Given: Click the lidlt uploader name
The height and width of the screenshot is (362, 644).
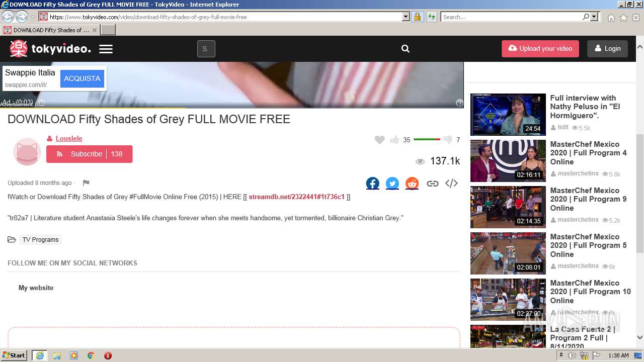Looking at the screenshot, I should coord(563,127).
